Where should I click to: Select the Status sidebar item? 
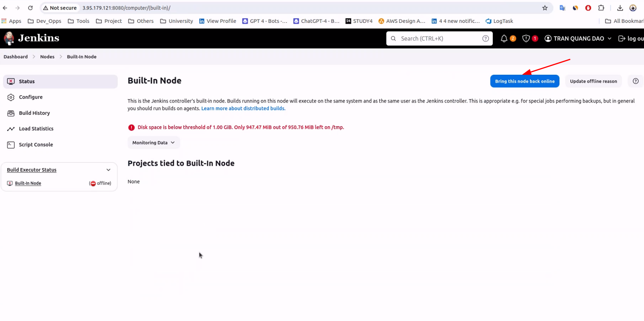[x=60, y=82]
